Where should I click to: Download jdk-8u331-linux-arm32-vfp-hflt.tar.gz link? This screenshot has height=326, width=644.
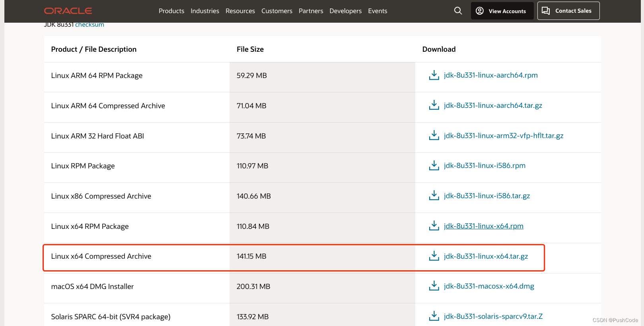pyautogui.click(x=504, y=135)
